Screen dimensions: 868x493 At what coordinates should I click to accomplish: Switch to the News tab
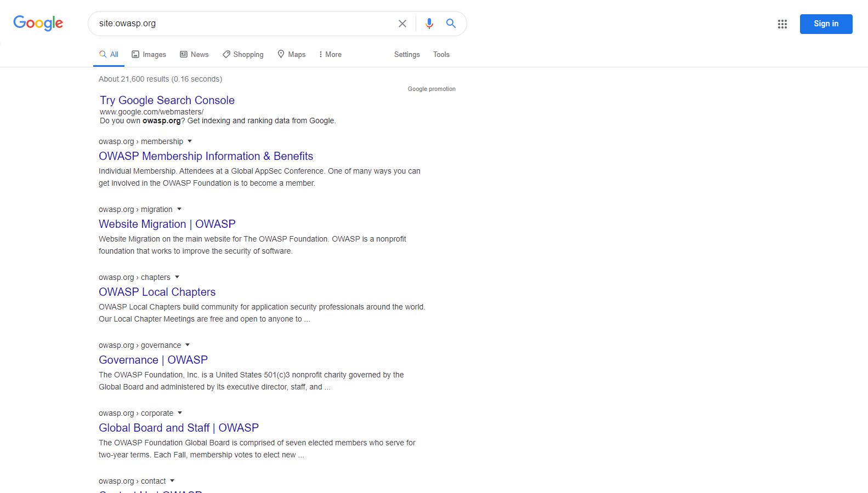pos(194,55)
